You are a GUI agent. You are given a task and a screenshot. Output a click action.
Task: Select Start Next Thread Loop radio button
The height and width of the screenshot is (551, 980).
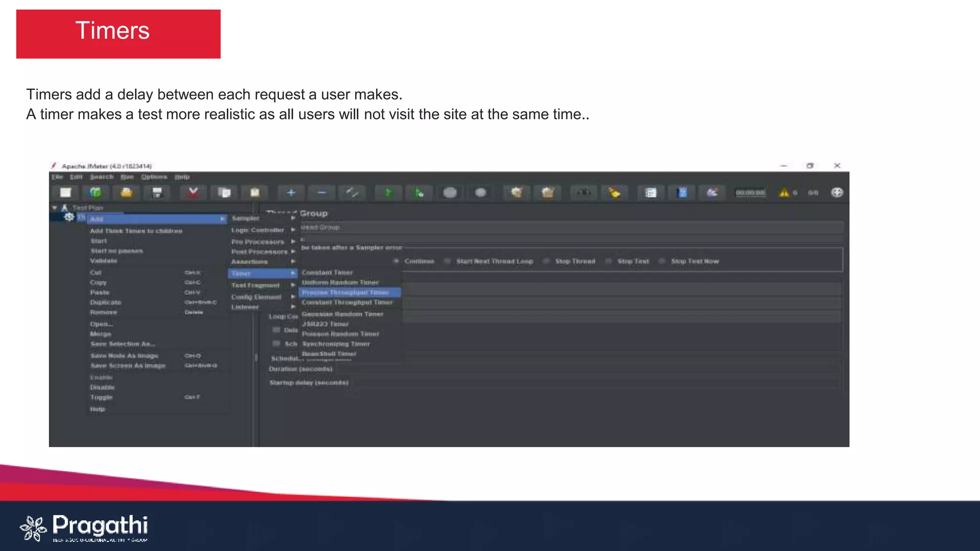(447, 261)
